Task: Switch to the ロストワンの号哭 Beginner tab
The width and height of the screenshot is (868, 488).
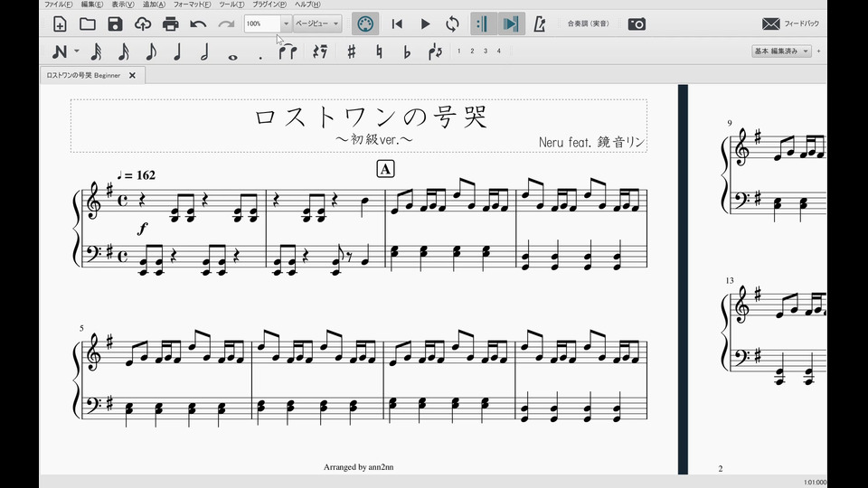Action: (83, 76)
